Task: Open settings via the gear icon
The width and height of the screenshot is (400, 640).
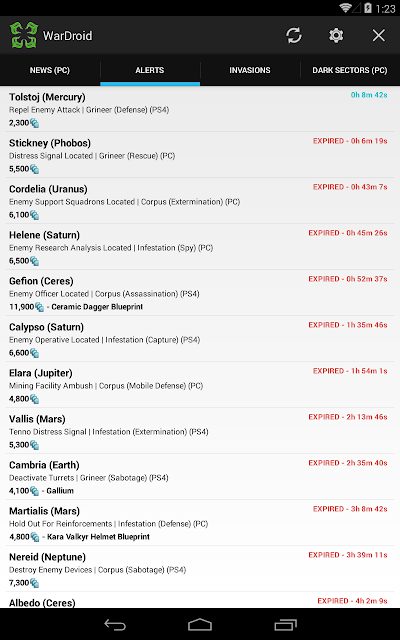Action: pos(336,36)
